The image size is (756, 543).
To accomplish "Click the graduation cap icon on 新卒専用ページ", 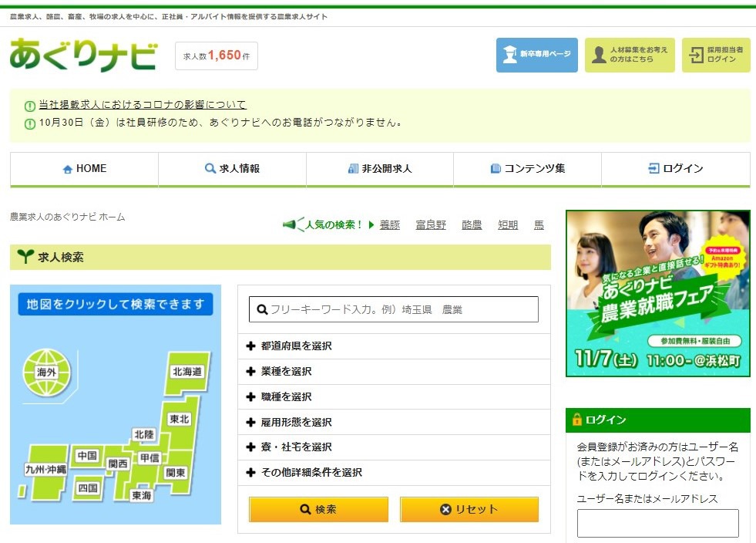I will [510, 54].
